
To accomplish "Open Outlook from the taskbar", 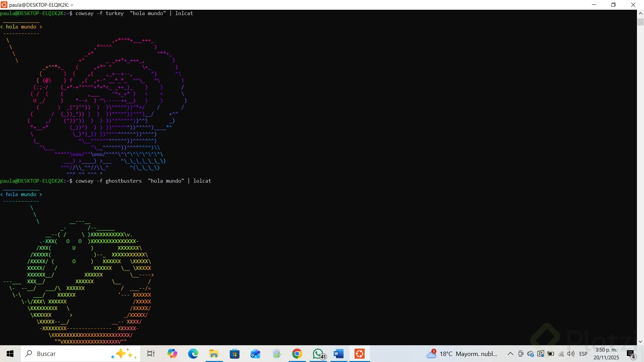I will [255, 354].
